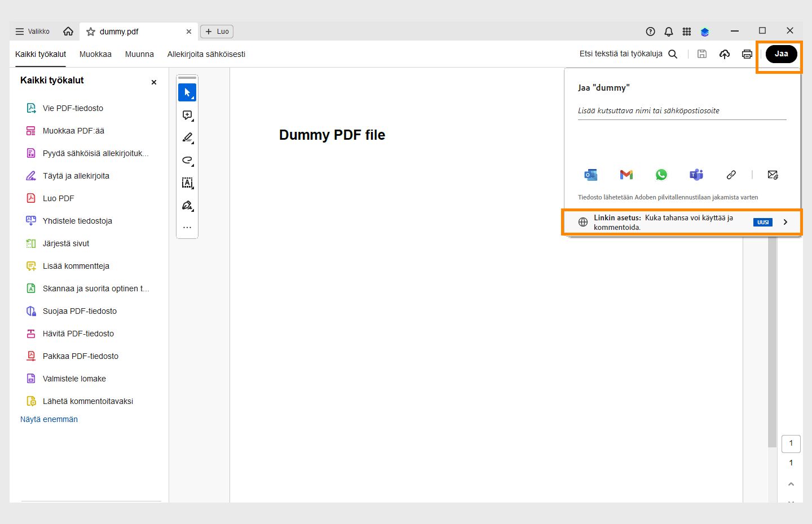
Task: Copy share link chain icon
Action: pos(731,175)
